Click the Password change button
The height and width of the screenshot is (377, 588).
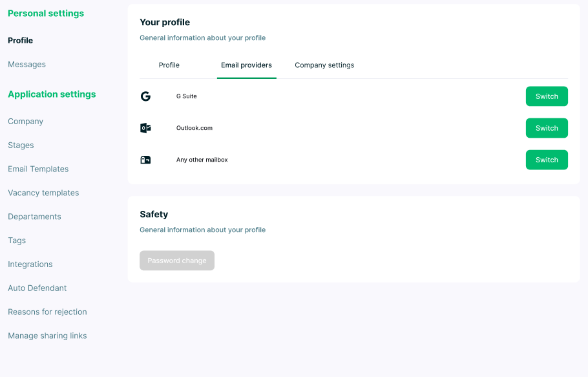[x=177, y=261]
